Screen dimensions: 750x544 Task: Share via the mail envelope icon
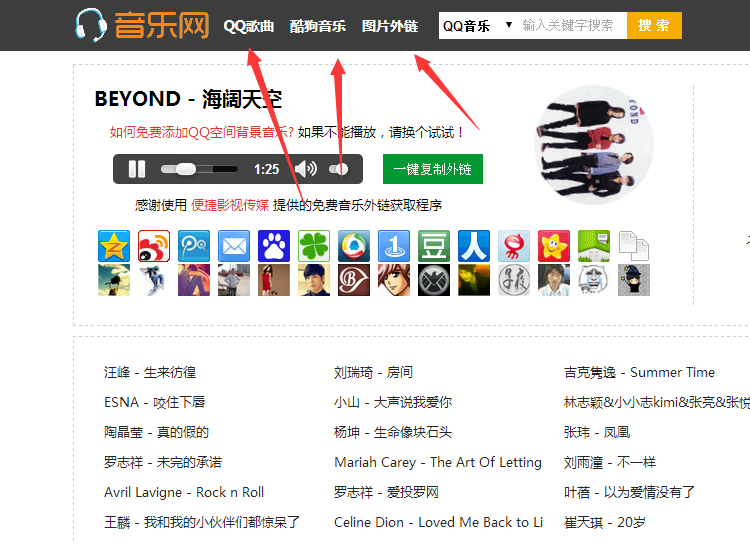(x=234, y=246)
